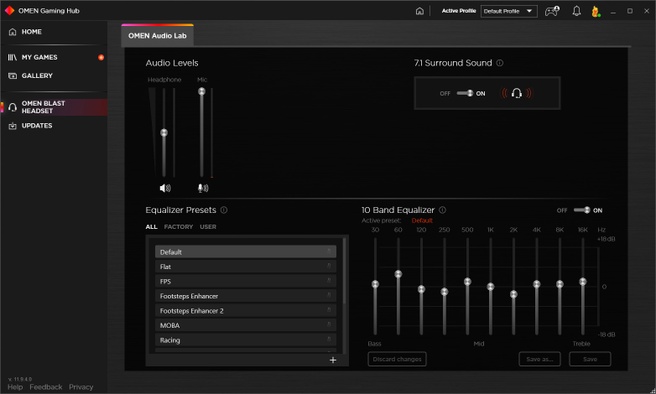Select OMEN BLAST HEADSET in sidebar
This screenshot has width=656, height=394.
(x=54, y=107)
